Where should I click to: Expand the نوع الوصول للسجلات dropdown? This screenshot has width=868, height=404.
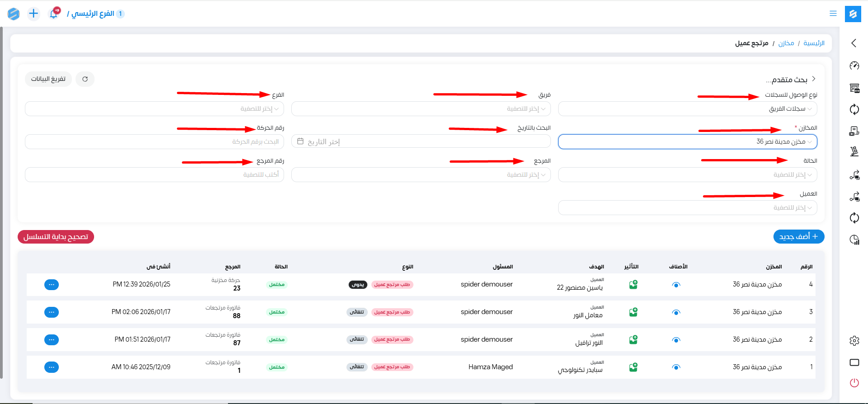pyautogui.click(x=687, y=109)
